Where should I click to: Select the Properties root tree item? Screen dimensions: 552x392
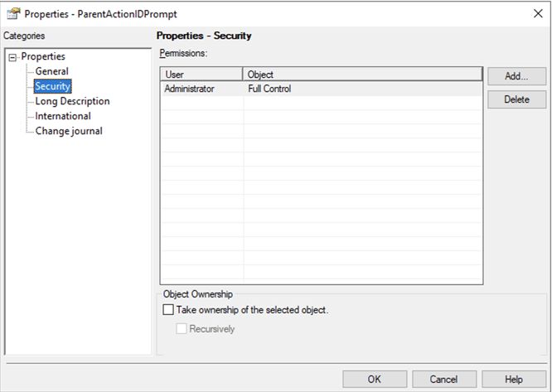[43, 56]
